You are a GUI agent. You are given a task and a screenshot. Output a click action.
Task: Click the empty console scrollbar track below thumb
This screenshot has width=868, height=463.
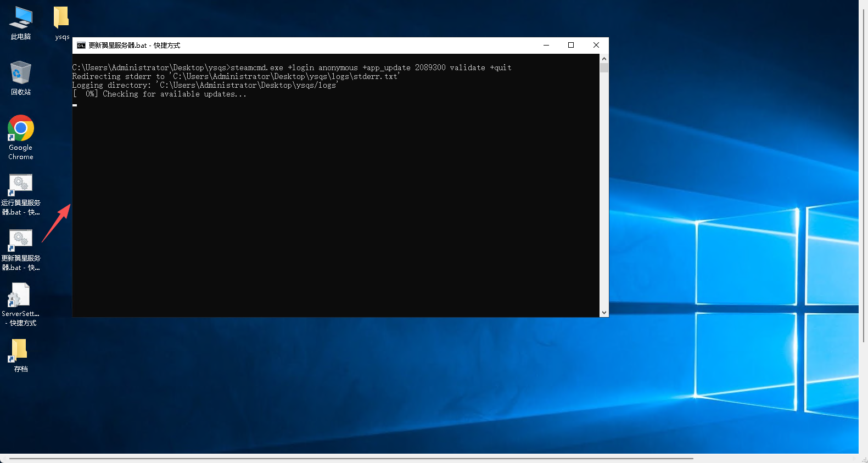click(604, 192)
